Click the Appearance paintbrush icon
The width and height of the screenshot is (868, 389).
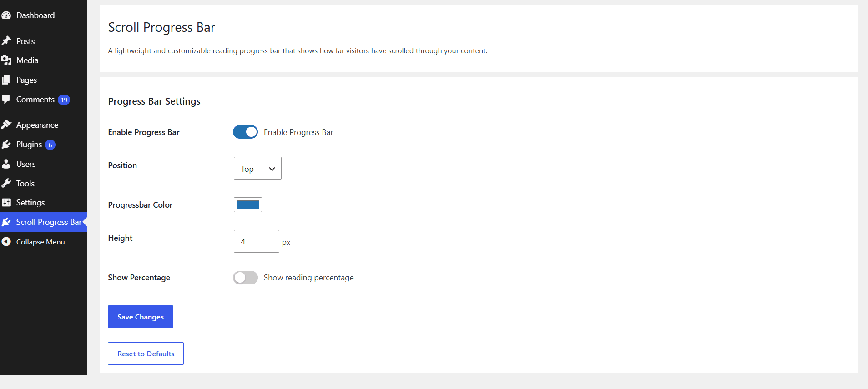(x=6, y=125)
